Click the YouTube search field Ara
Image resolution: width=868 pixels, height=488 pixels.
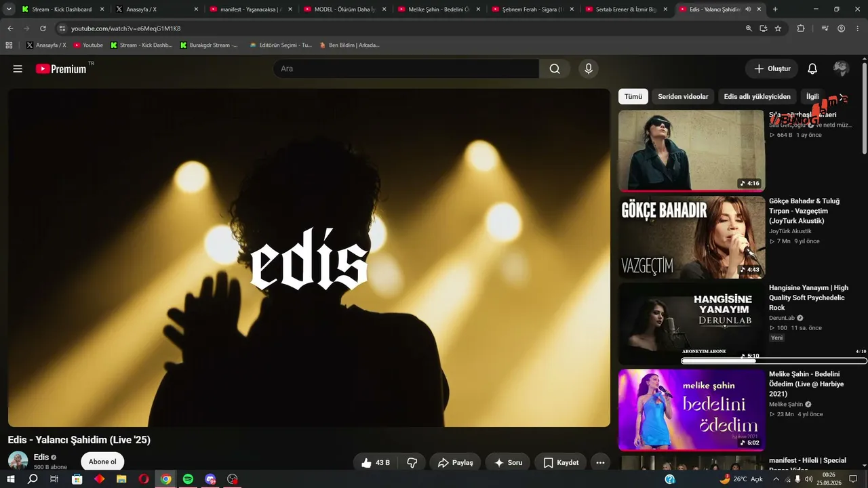(406, 68)
